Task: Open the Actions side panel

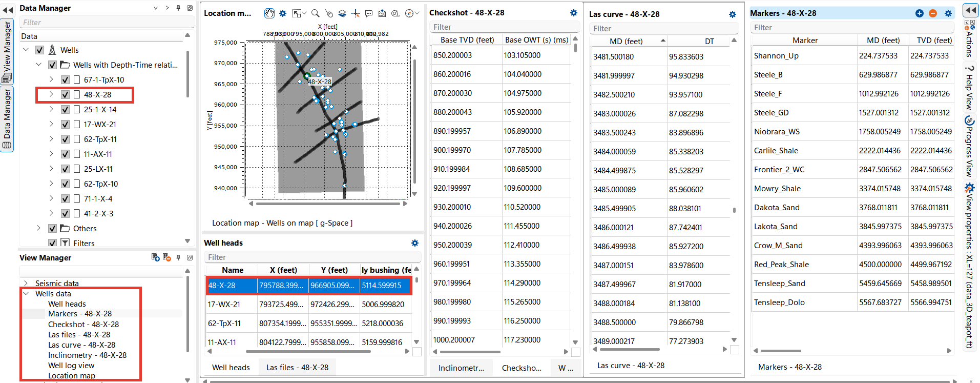Action: pyautogui.click(x=969, y=39)
